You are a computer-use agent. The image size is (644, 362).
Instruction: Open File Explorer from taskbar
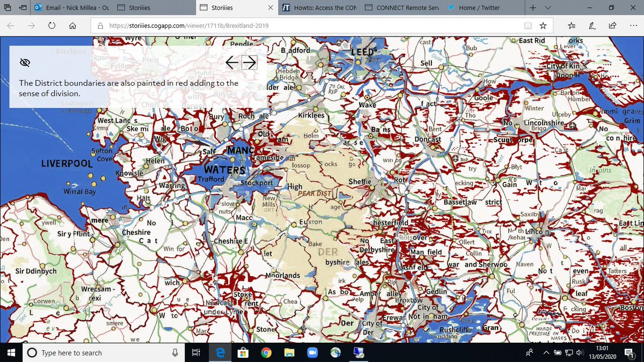(x=289, y=352)
